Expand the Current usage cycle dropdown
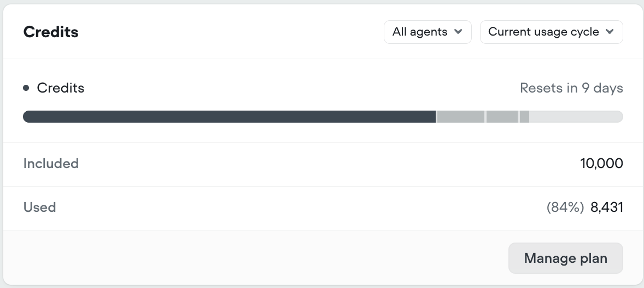This screenshot has width=644, height=288. tap(551, 32)
